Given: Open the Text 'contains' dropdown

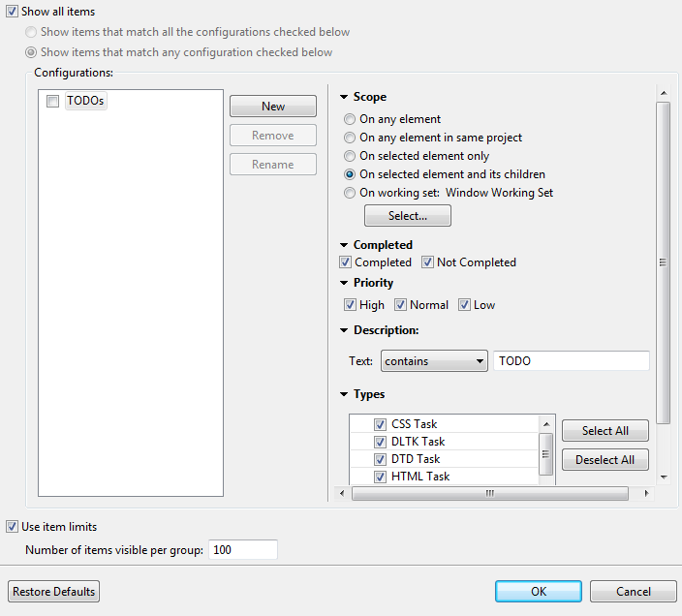Looking at the screenshot, I should [x=434, y=361].
